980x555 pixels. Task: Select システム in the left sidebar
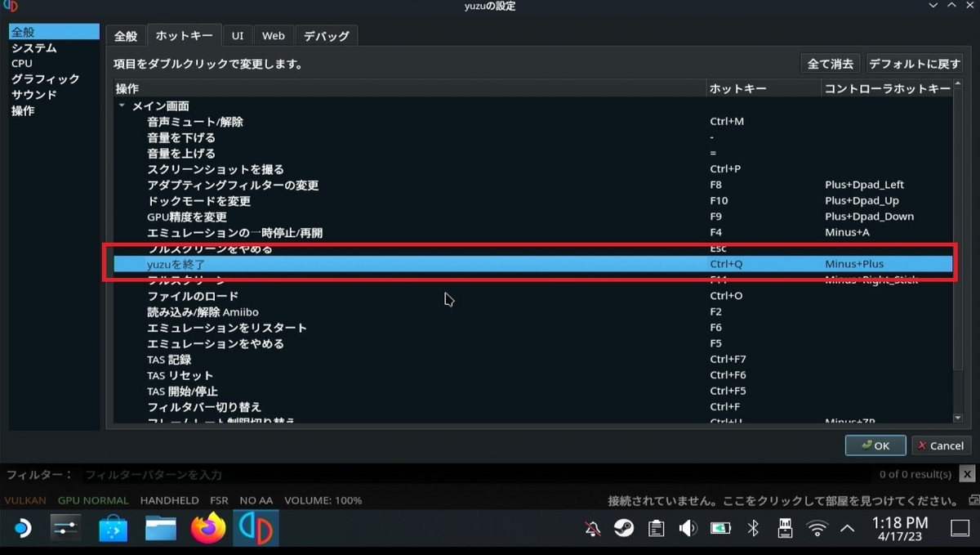(x=54, y=48)
